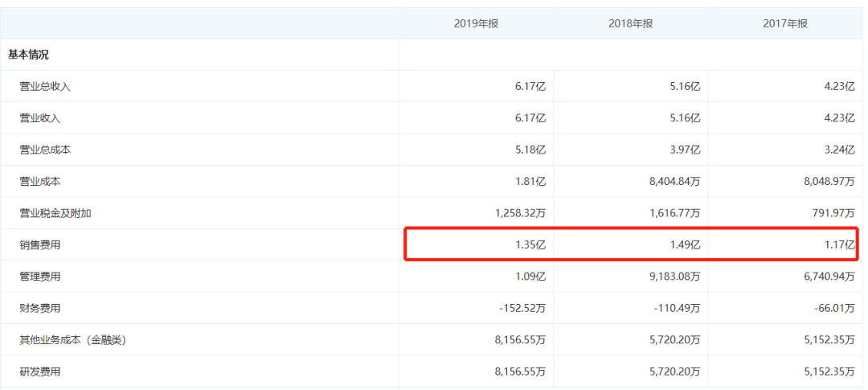Click the 2017 管理费用 value 6,740.94万
Screen dimensions: 868x390
pos(827,277)
